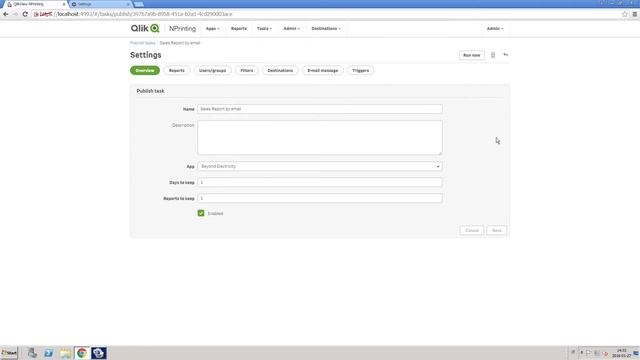Switch to the Triggers tab

coord(360,71)
